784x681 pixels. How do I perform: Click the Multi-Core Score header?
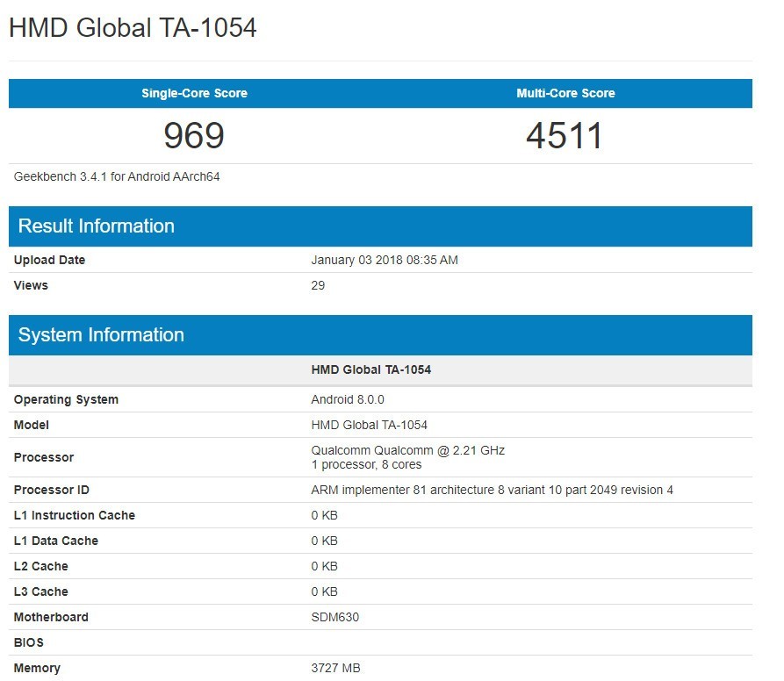pos(565,93)
